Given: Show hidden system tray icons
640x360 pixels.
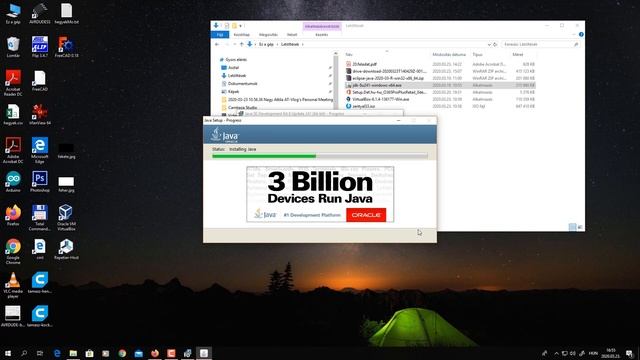Looking at the screenshot, I should pos(556,353).
